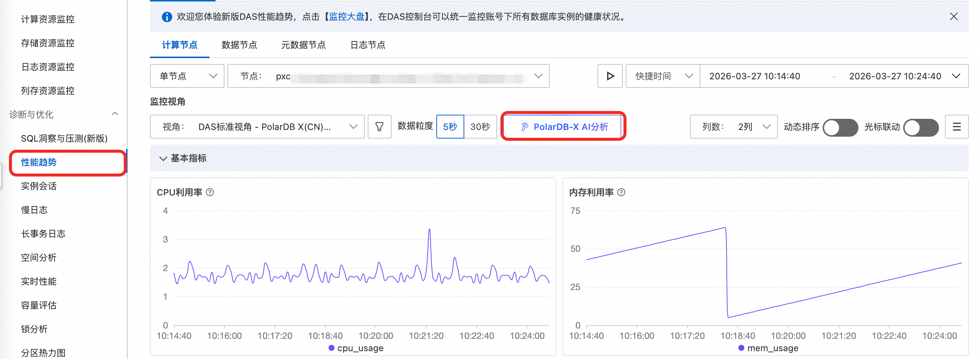This screenshot has height=359, width=980.
Task: Open the 监控大盘 link
Action: coord(346,17)
